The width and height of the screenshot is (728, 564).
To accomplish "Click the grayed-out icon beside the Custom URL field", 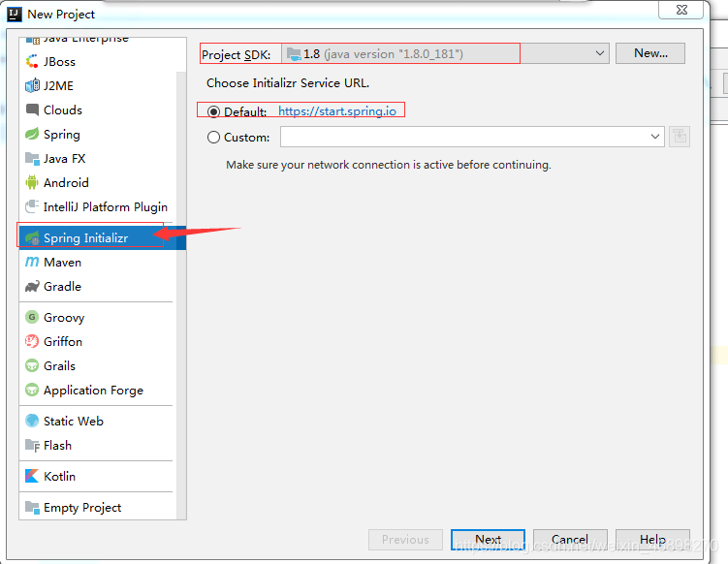I will coord(680,137).
